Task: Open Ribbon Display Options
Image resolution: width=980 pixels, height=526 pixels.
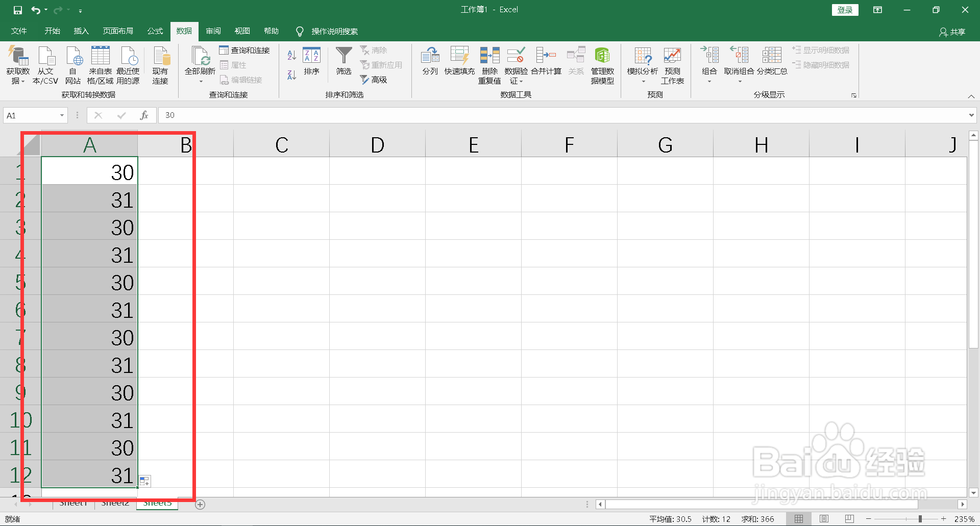Action: [x=877, y=10]
